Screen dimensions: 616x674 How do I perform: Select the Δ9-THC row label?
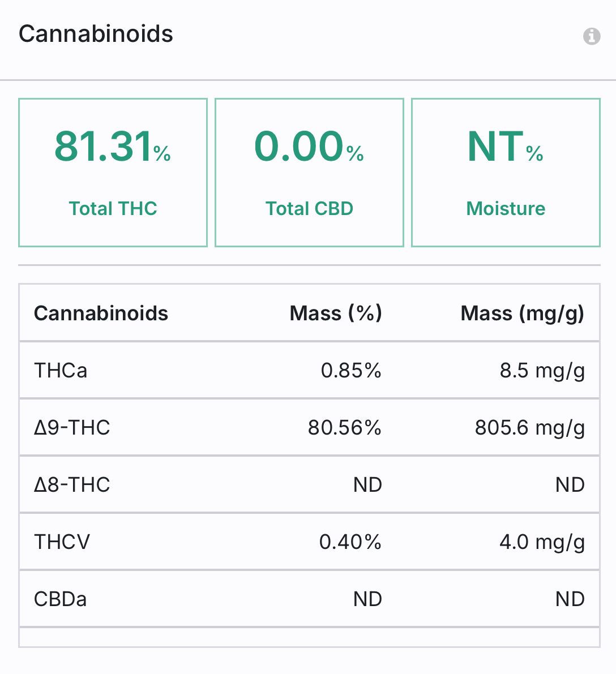pyautogui.click(x=72, y=428)
